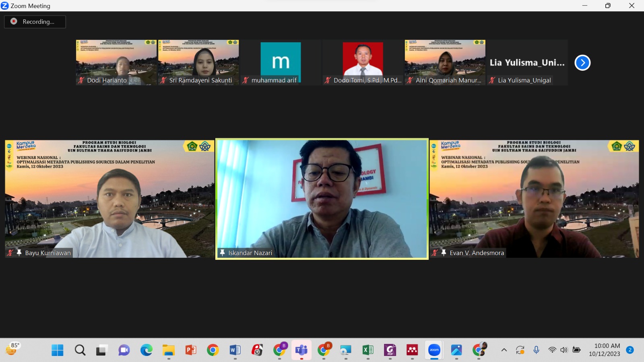Show next page of participant thumbnails
This screenshot has height=362, width=644.
(x=582, y=63)
